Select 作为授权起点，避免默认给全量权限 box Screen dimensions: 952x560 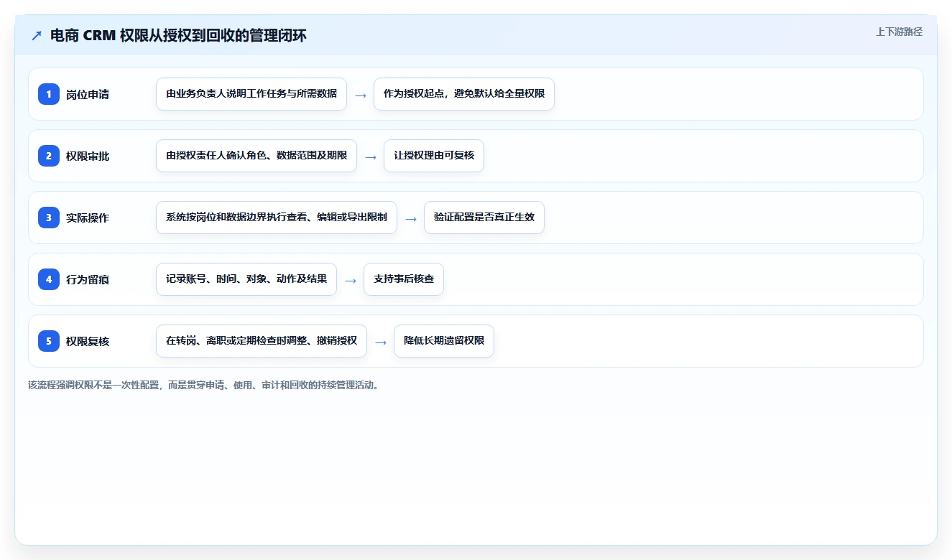pos(464,94)
